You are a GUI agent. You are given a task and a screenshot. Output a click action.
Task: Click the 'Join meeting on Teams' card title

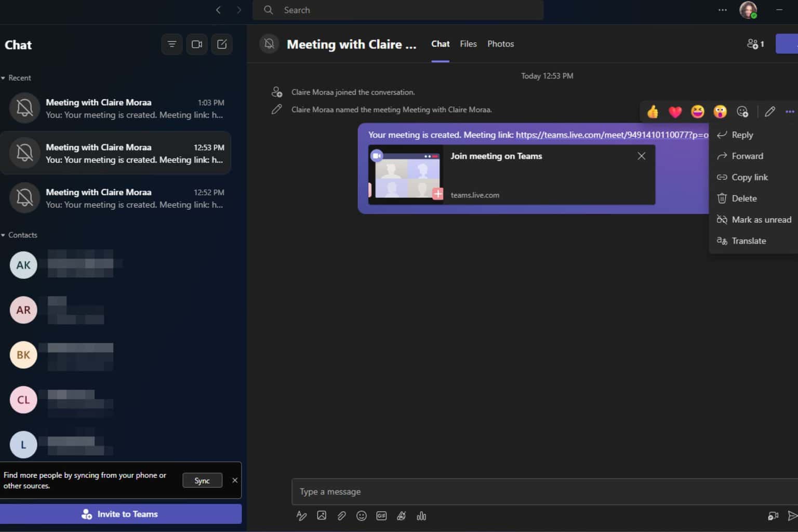(x=496, y=156)
